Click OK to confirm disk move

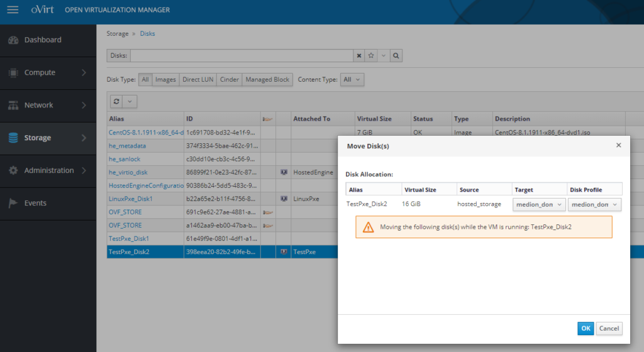[586, 328]
